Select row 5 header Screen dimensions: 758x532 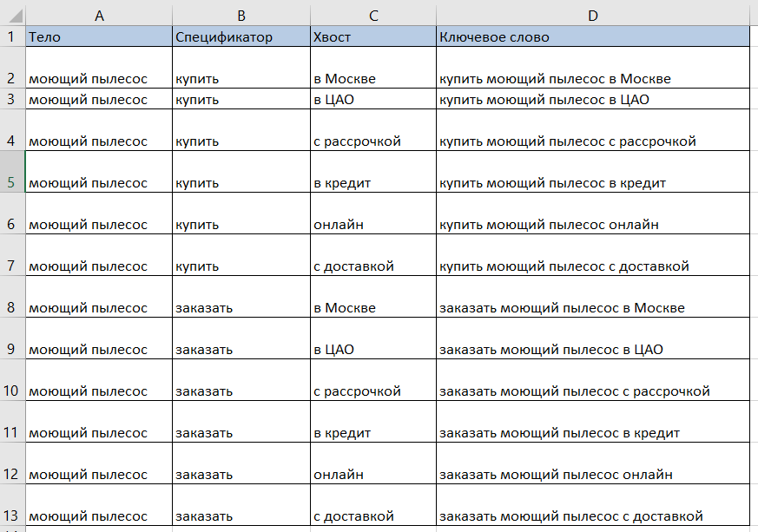pyautogui.click(x=12, y=172)
